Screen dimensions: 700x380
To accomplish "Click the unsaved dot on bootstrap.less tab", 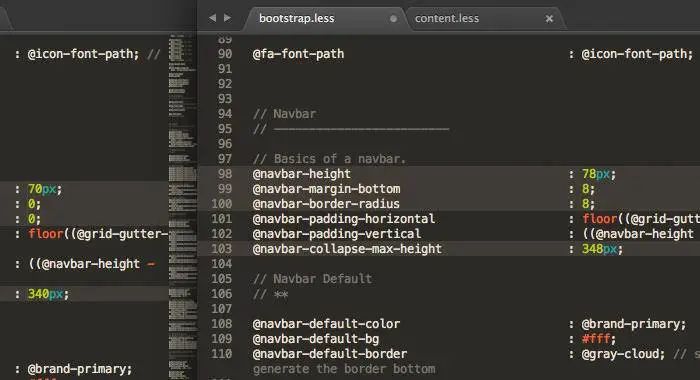I will [393, 19].
